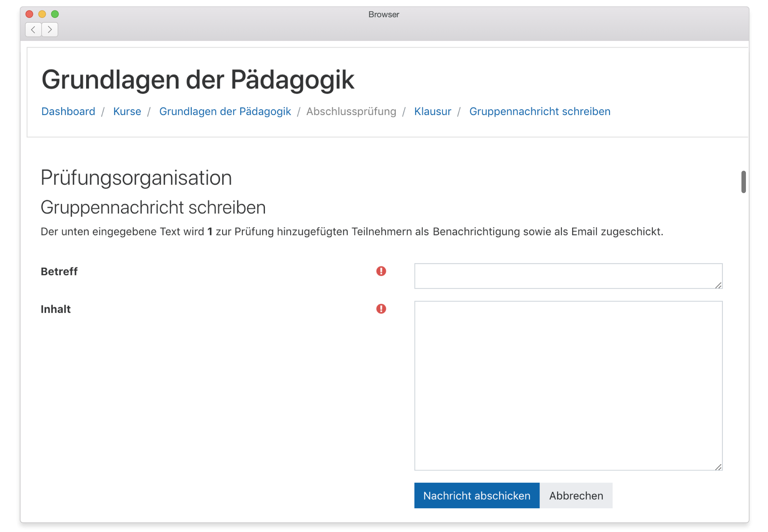Click the red required-field icon beside Inhalt
This screenshot has height=532, width=768.
tap(381, 309)
